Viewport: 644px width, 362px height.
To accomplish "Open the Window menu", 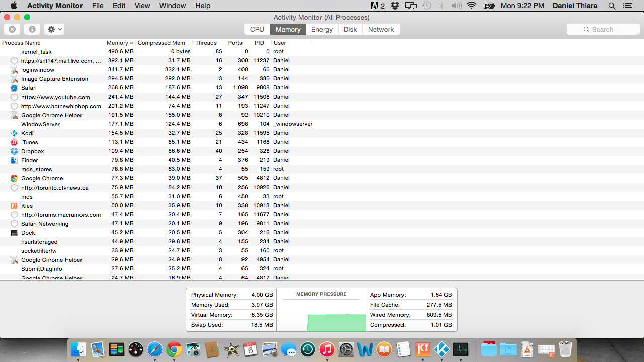I will pyautogui.click(x=173, y=6).
